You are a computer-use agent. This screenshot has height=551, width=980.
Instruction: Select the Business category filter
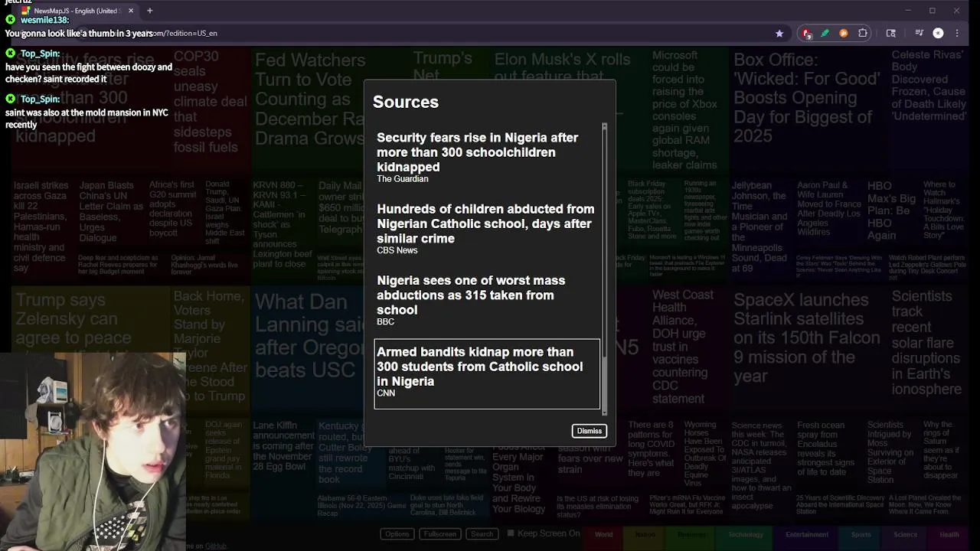691,534
